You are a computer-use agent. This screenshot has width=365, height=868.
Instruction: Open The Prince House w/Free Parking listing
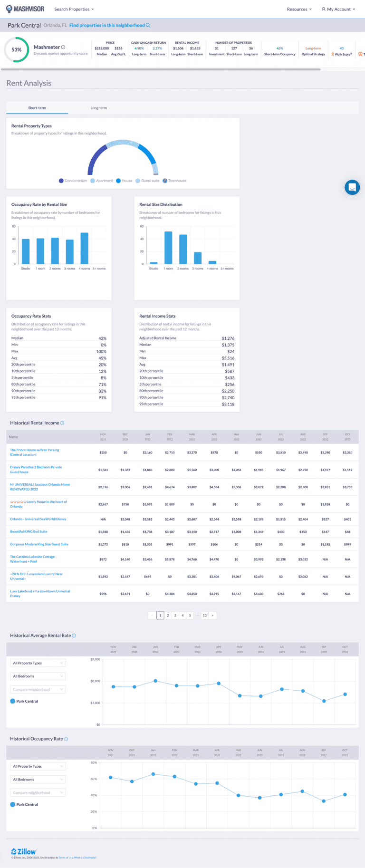(35, 452)
